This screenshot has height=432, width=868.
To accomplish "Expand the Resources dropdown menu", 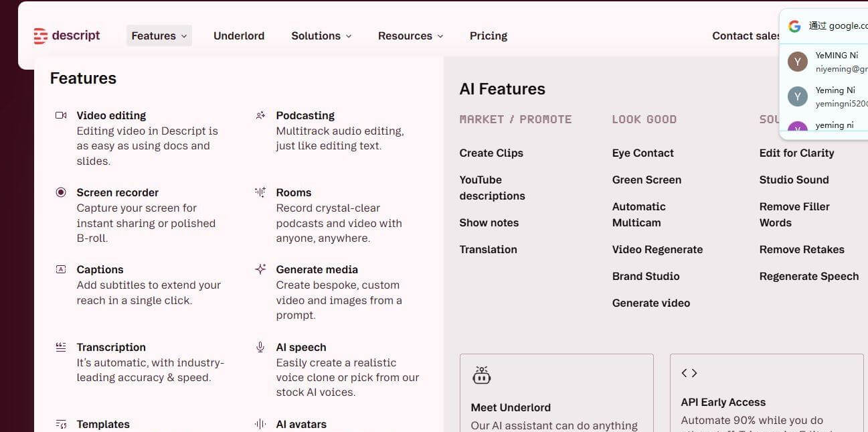I will [x=410, y=35].
